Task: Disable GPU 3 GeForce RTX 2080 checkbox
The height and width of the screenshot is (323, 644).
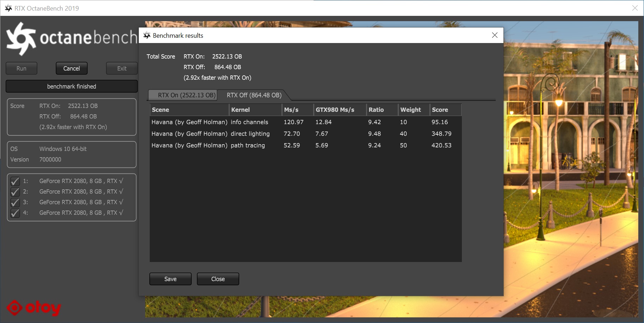Action: tap(15, 202)
